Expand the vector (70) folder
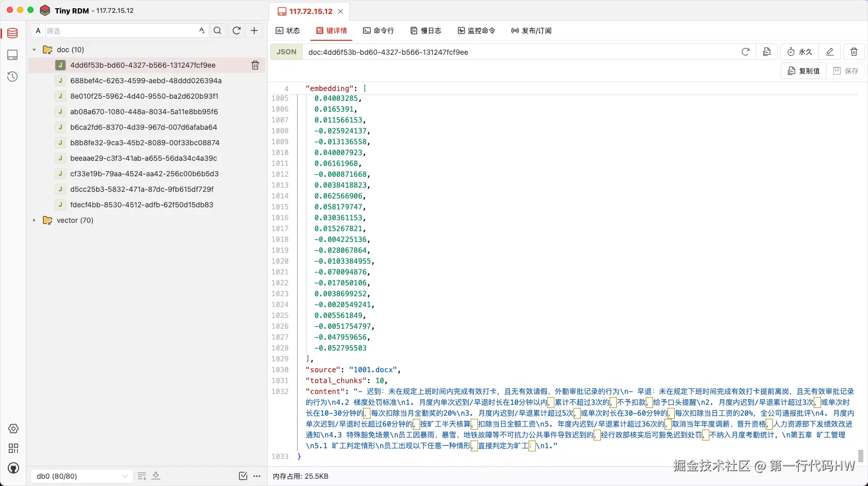The image size is (868, 486). point(34,220)
